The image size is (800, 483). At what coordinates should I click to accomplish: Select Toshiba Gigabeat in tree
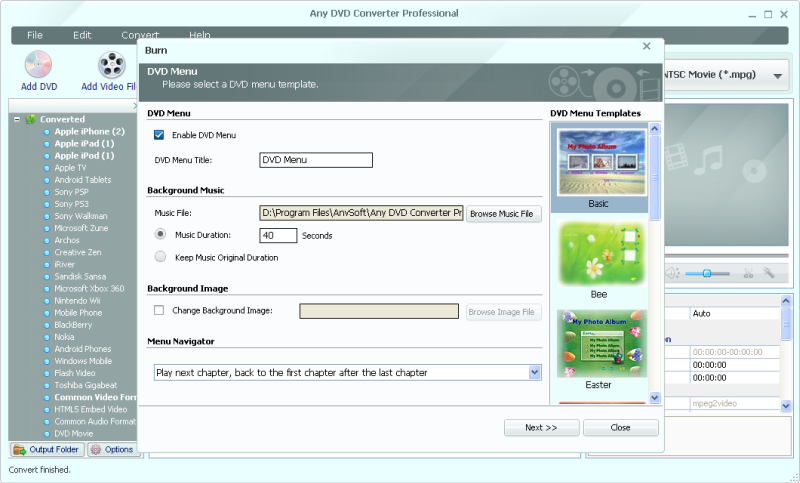pyautogui.click(x=86, y=385)
